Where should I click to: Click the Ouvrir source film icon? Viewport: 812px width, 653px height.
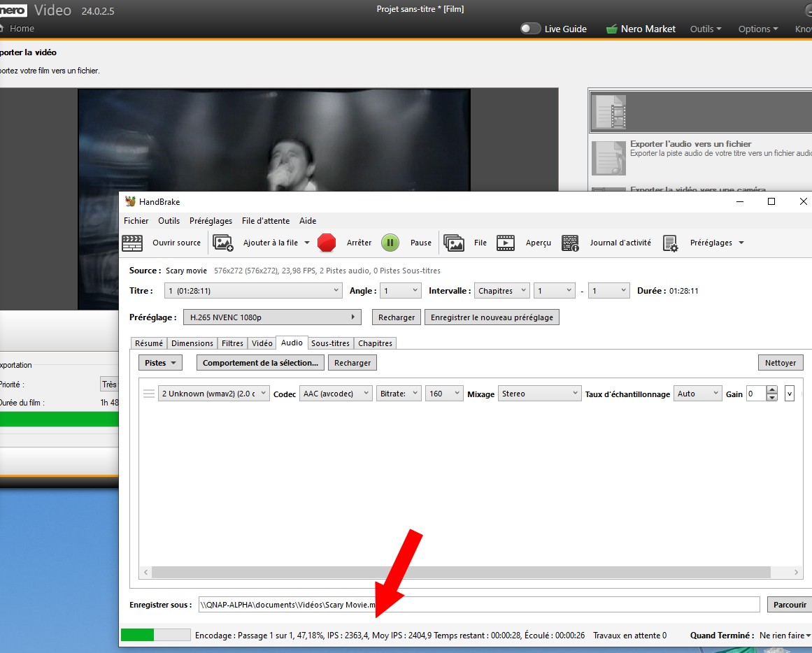pyautogui.click(x=132, y=243)
